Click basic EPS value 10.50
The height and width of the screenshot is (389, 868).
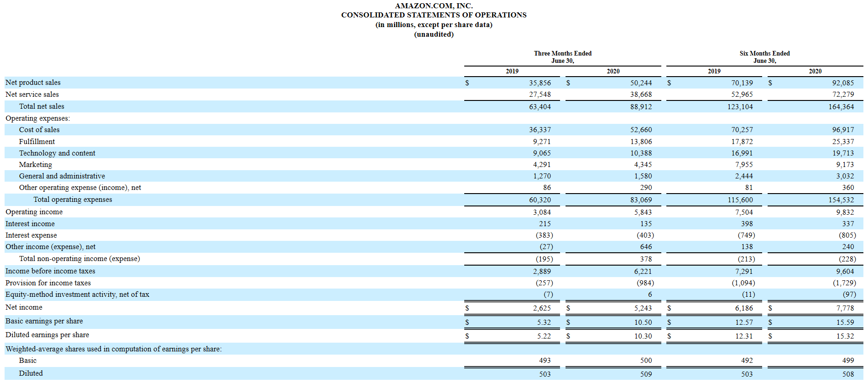click(643, 322)
